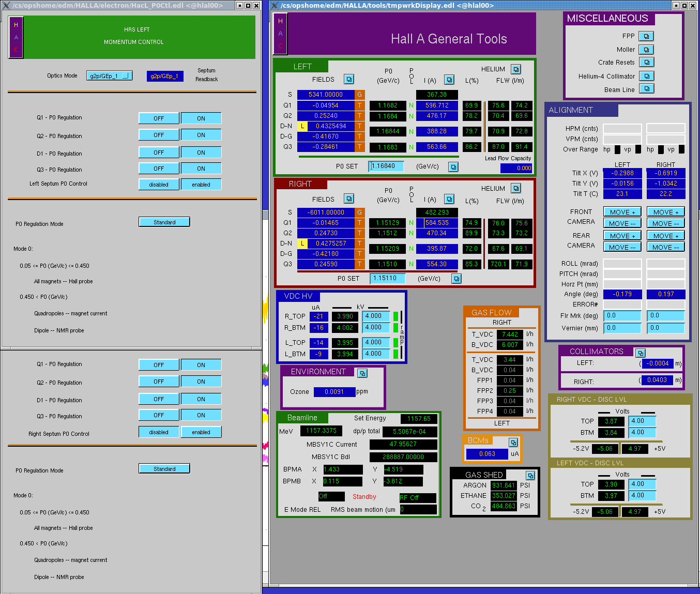The width and height of the screenshot is (700, 594).
Task: Turn ON Q3 - P0 Regulation for left arm
Action: tap(201, 169)
